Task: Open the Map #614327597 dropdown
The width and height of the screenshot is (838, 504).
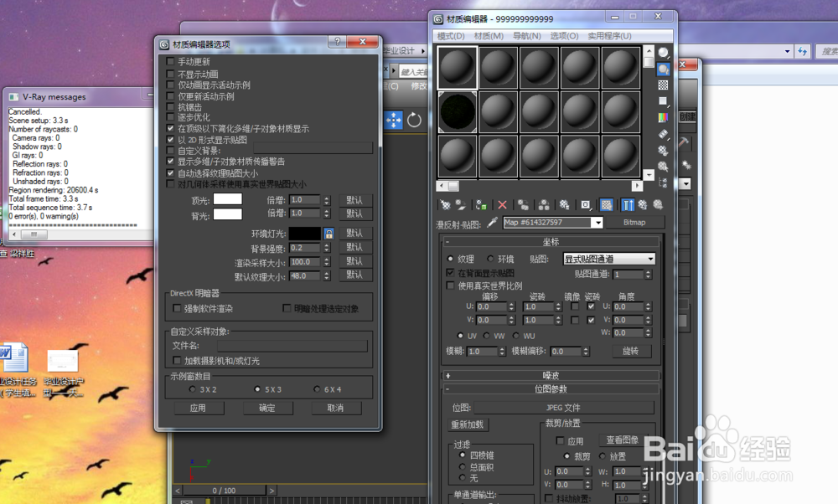Action: point(597,223)
